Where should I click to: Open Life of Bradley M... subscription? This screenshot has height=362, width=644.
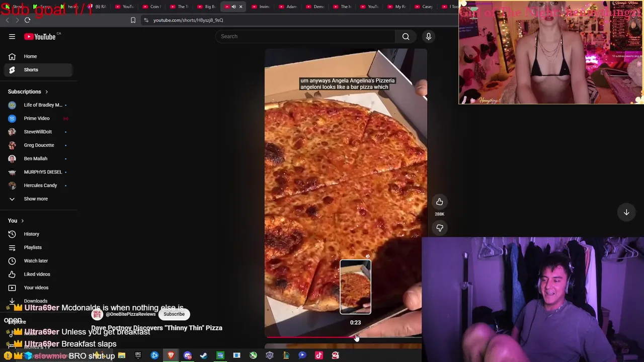(39, 105)
